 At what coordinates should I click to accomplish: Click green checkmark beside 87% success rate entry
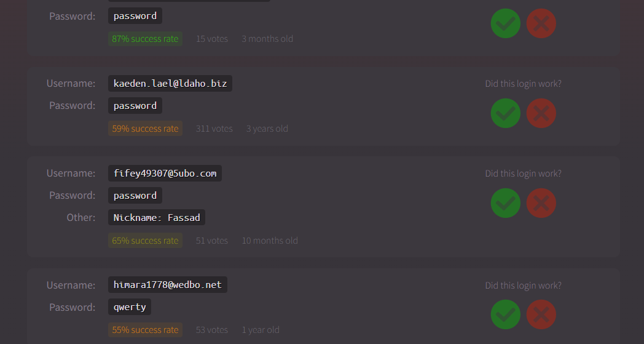coord(506,23)
